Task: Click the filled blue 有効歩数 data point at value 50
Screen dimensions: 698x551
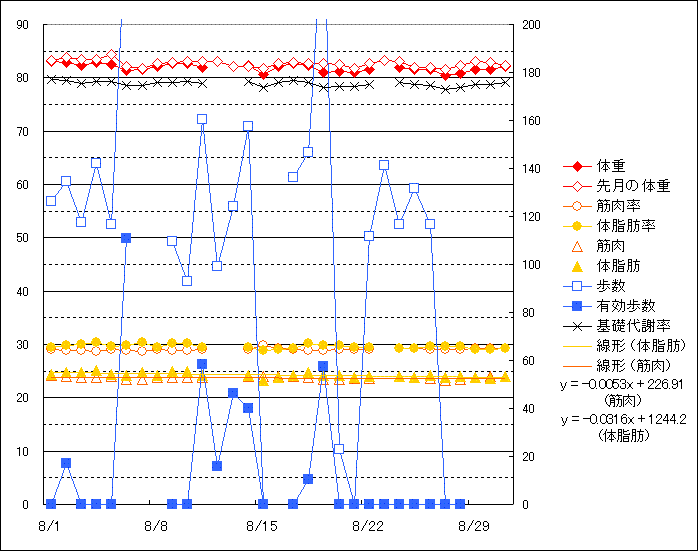Action: (126, 238)
